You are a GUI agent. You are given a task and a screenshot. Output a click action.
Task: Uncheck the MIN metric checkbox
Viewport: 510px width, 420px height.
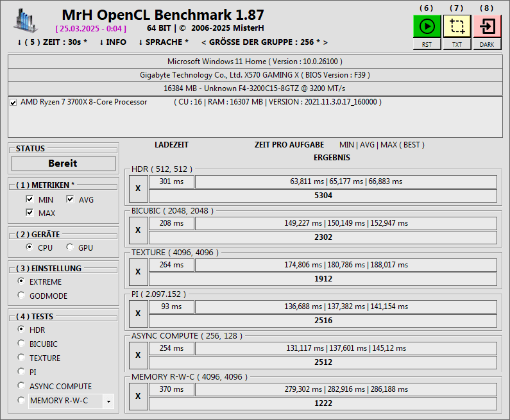click(x=30, y=199)
